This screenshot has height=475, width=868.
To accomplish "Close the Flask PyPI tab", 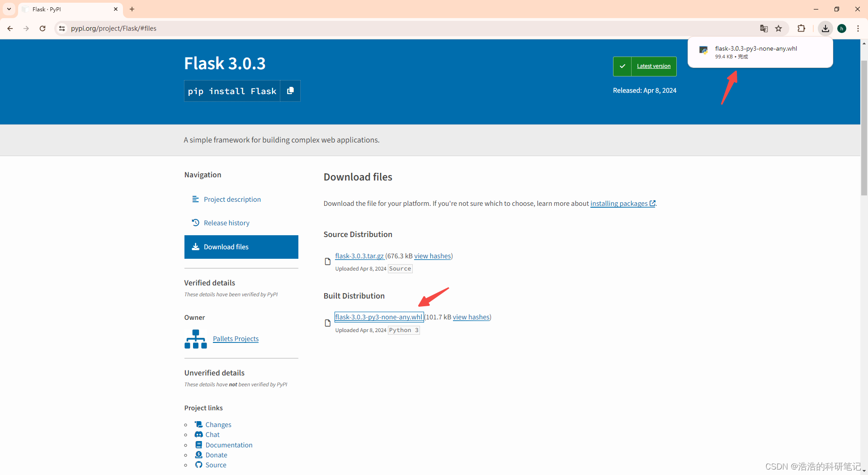I will coord(116,9).
